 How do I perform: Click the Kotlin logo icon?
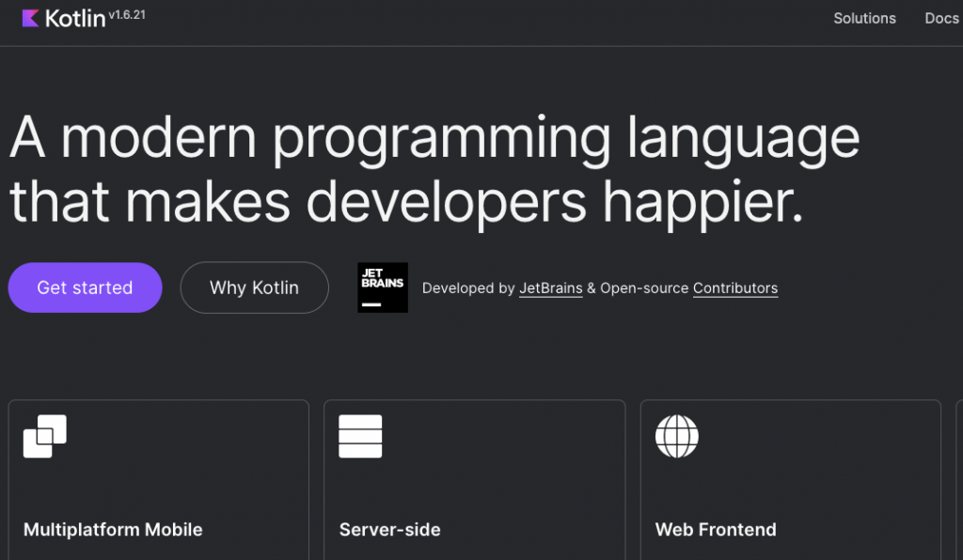[31, 19]
